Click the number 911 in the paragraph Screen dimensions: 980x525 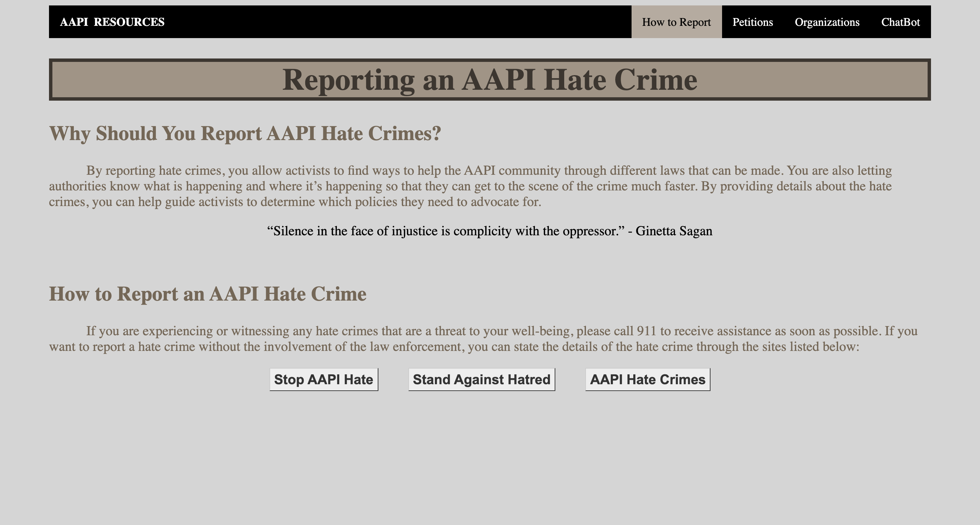[647, 331]
